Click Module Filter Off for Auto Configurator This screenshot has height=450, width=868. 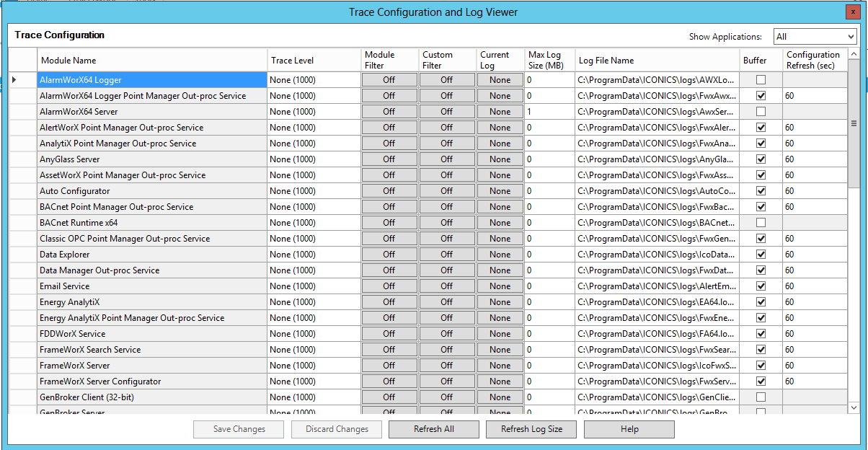click(389, 191)
